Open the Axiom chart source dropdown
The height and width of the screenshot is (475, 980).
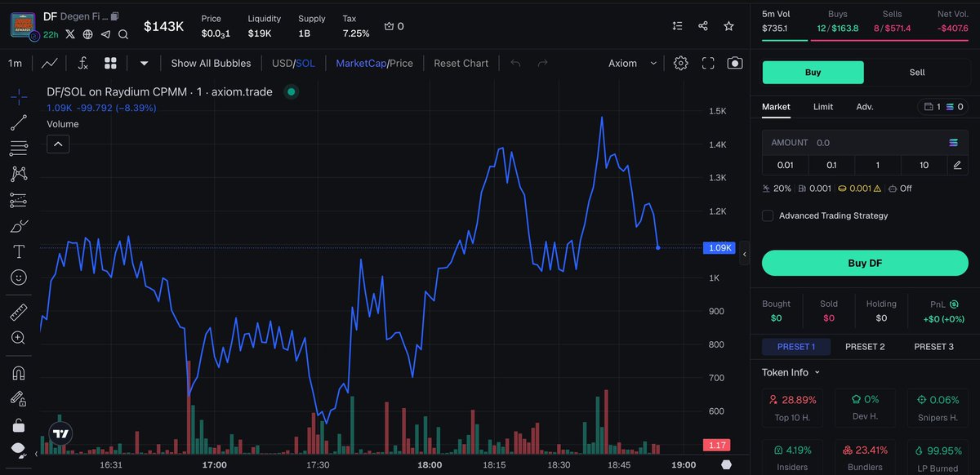tap(633, 63)
